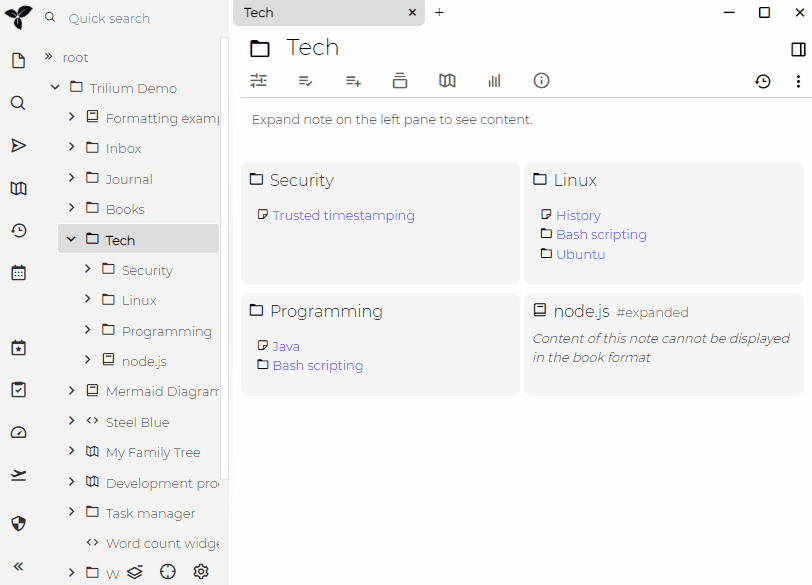Expand the Journal tree node
Image resolution: width=812 pixels, height=585 pixels.
[x=72, y=178]
